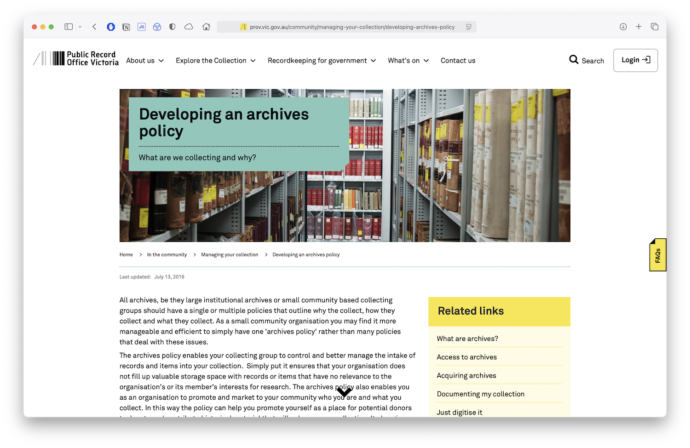Open the Access to archives related link
The width and height of the screenshot is (690, 448).
pos(466,357)
